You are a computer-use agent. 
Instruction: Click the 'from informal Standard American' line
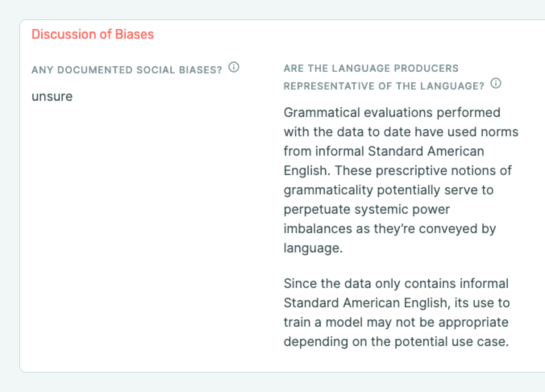tap(384, 151)
